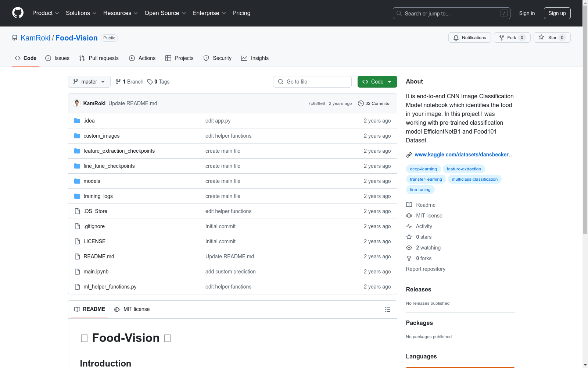Click the scales icon beside MIT license in About
588x368 pixels.
[409, 216]
